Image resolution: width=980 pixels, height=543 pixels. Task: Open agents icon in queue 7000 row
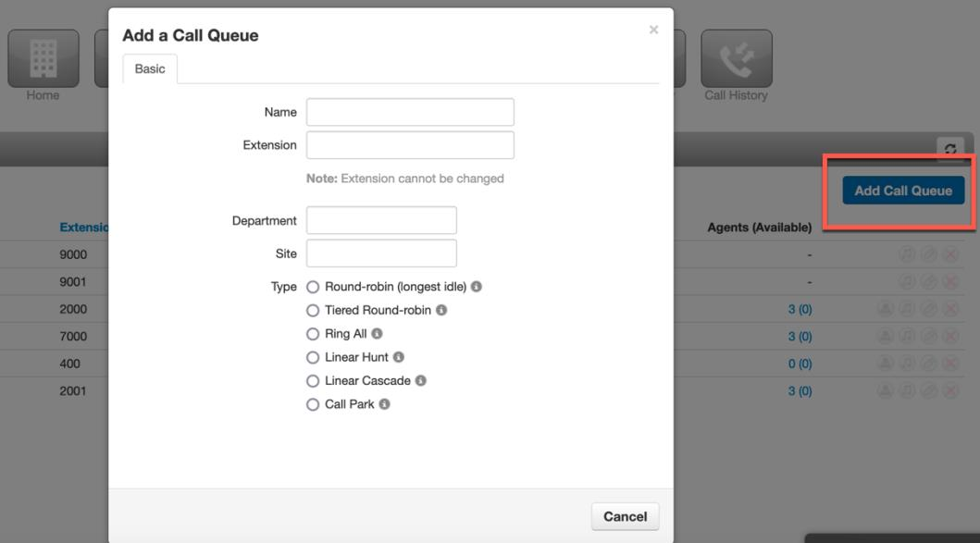[885, 336]
